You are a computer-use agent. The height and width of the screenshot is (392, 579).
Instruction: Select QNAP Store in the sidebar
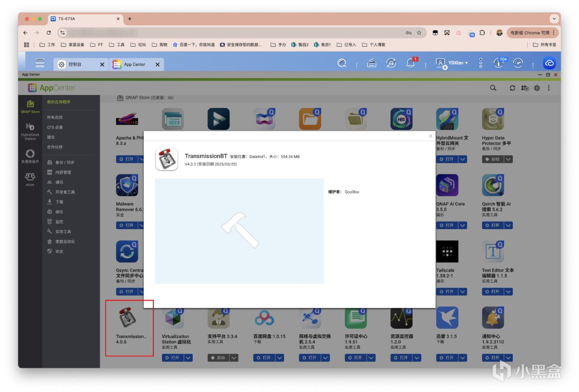[x=30, y=107]
